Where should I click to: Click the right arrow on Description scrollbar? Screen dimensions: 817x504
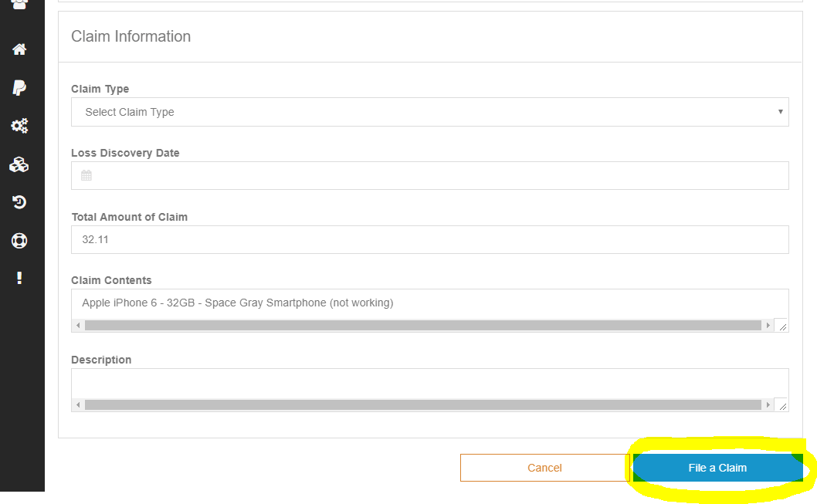768,404
